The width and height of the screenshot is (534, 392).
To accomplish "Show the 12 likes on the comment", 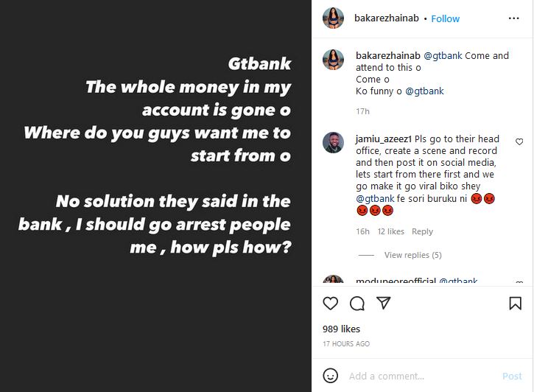I will point(390,231).
